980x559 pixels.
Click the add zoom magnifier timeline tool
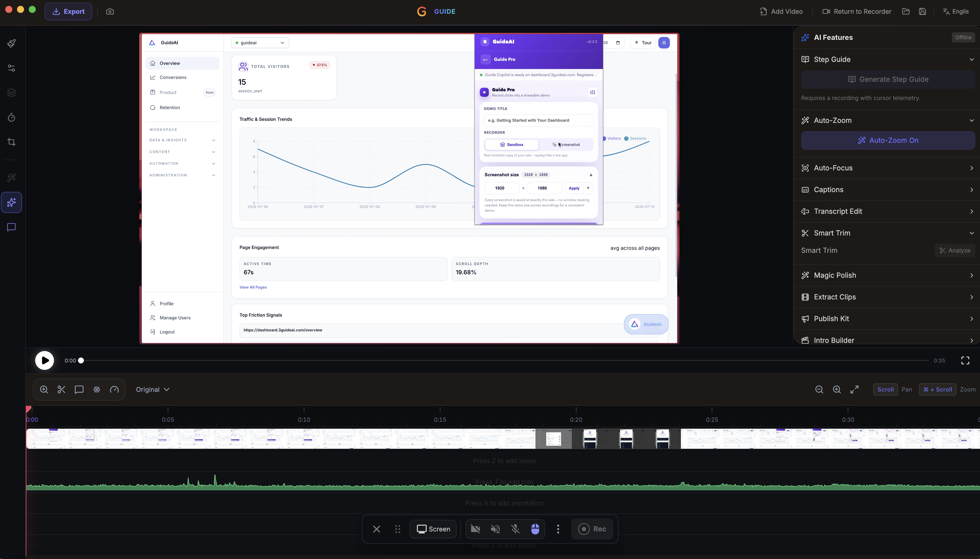point(44,389)
